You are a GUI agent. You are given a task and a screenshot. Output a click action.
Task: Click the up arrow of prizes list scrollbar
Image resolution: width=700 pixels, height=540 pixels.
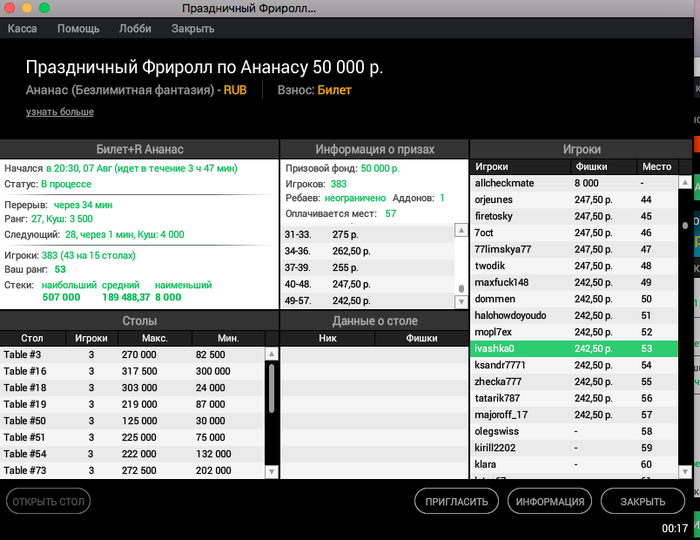point(461,230)
